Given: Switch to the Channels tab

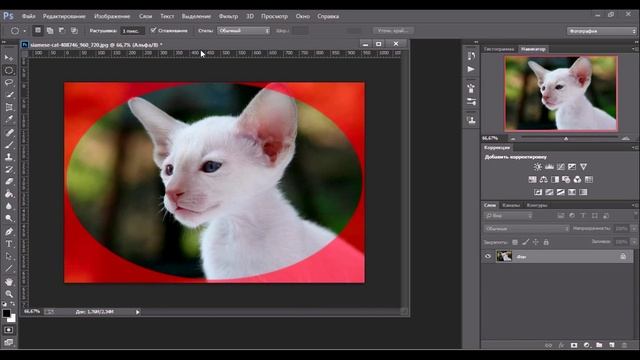Looking at the screenshot, I should click(x=511, y=205).
